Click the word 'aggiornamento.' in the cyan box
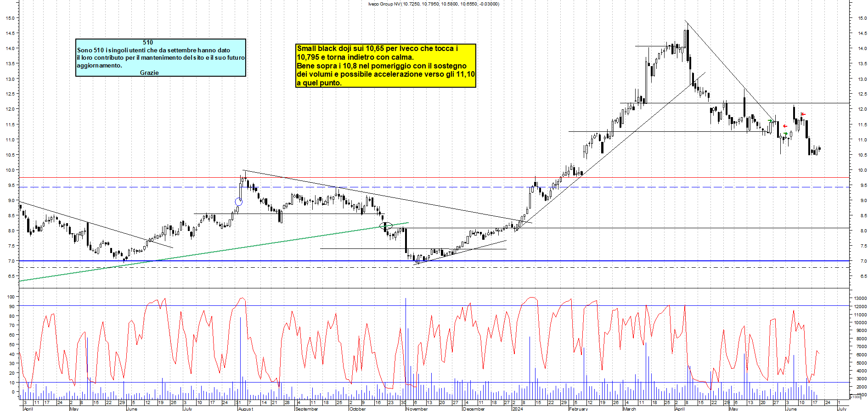 99,65
